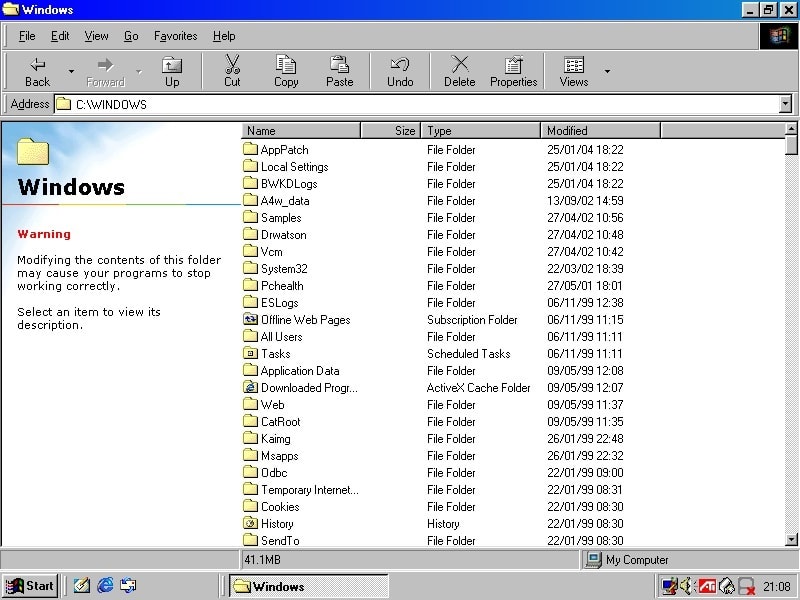The image size is (800, 600).
Task: Select the Cookies folder name
Action: click(x=280, y=507)
